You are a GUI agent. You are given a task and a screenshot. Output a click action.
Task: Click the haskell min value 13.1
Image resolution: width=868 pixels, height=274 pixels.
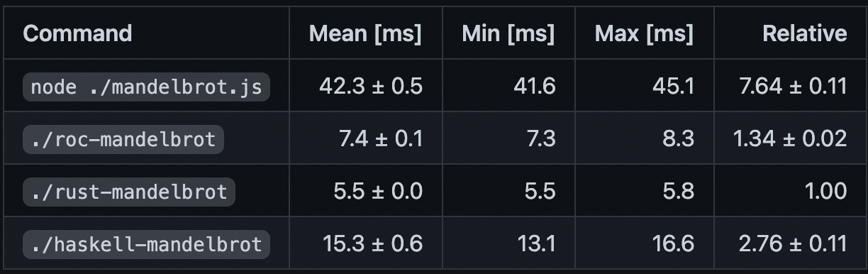pyautogui.click(x=537, y=244)
